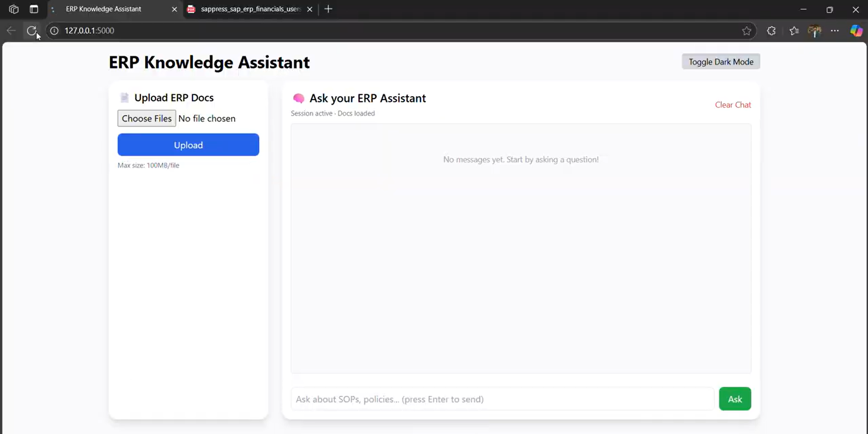Open the browser settings ellipsis menu
This screenshot has height=434, width=868.
coord(835,31)
